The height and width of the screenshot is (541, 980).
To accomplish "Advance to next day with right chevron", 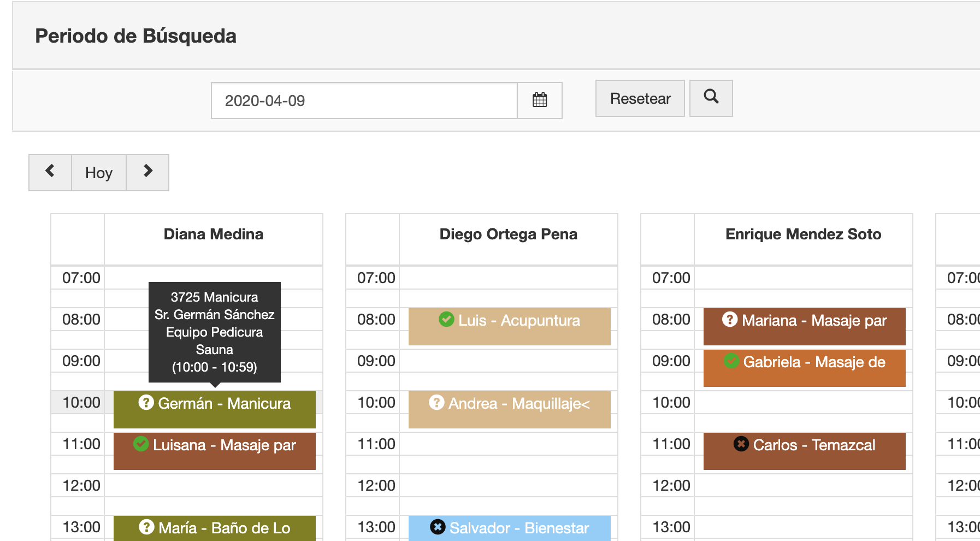I will click(x=147, y=172).
